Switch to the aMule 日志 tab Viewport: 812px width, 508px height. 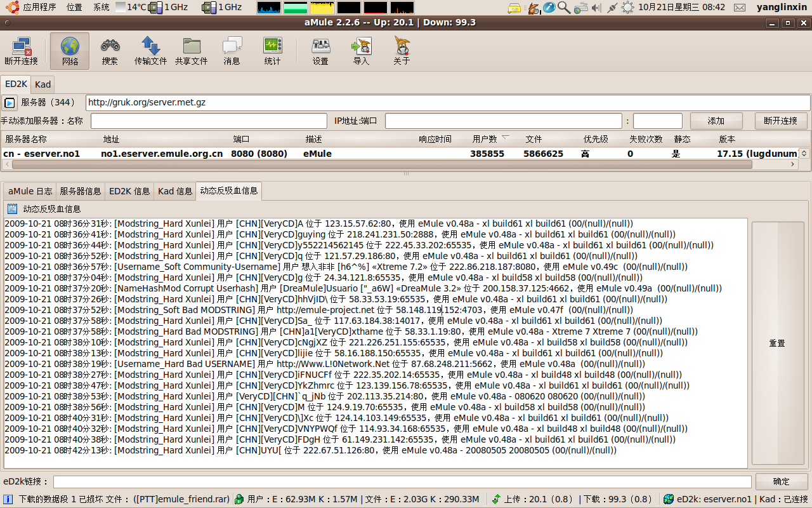tap(30, 191)
